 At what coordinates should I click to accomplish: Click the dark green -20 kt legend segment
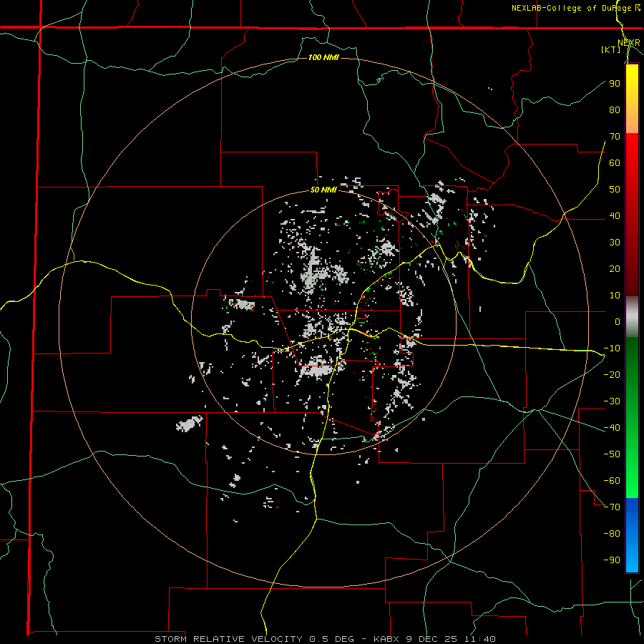[632, 374]
